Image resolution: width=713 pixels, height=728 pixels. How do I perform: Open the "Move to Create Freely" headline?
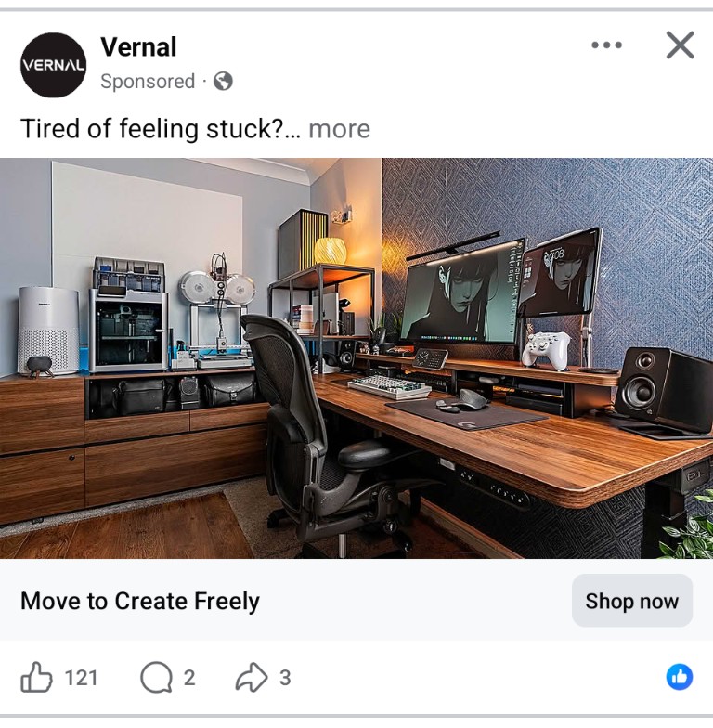coord(140,601)
